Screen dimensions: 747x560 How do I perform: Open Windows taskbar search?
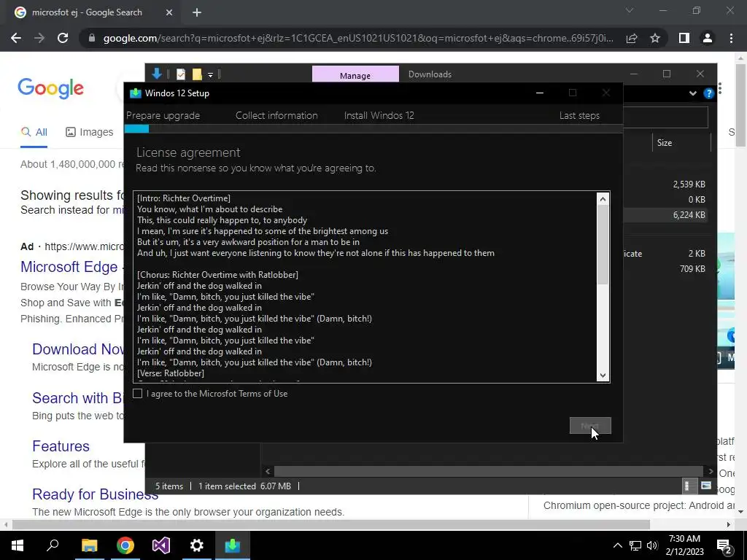coord(53,545)
